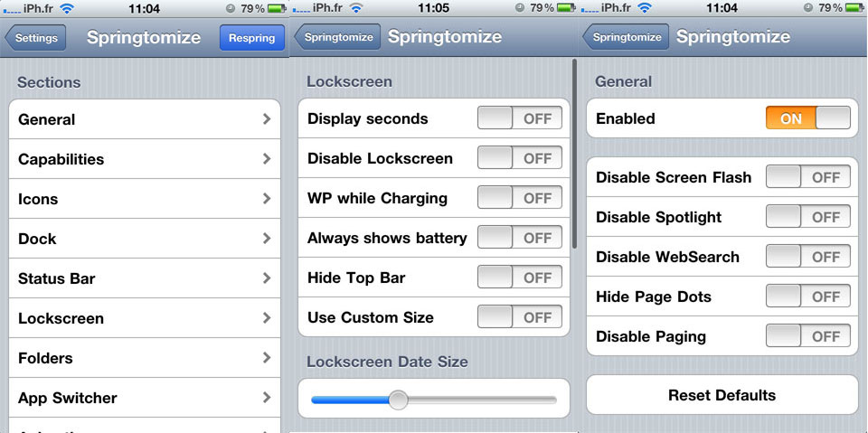
Task: Open the Icons section via its chevron
Action: (x=267, y=199)
